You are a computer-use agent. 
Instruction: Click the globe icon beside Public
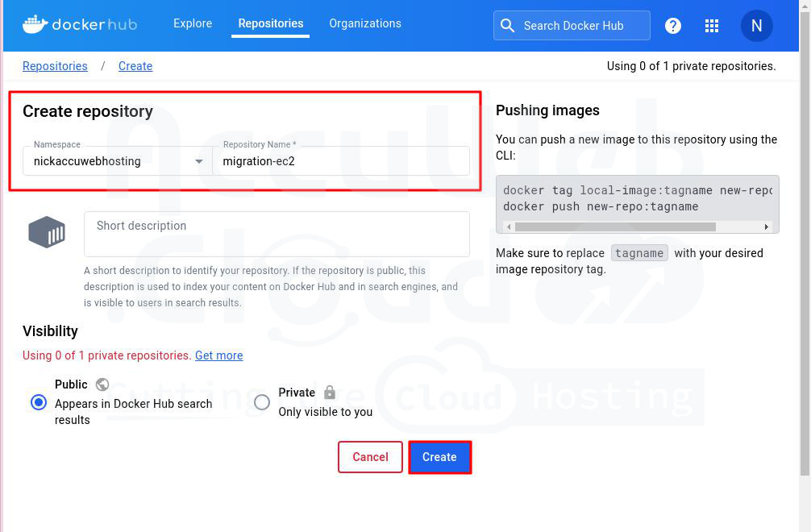(102, 384)
